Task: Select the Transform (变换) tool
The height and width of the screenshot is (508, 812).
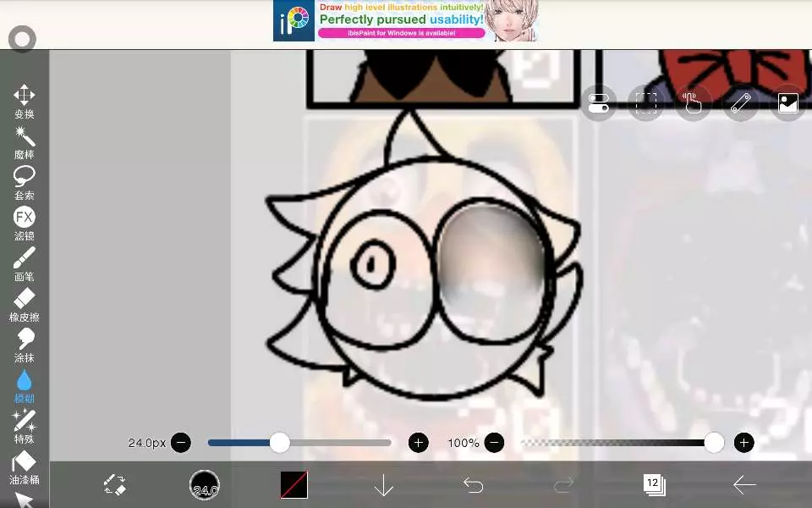Action: (x=24, y=100)
